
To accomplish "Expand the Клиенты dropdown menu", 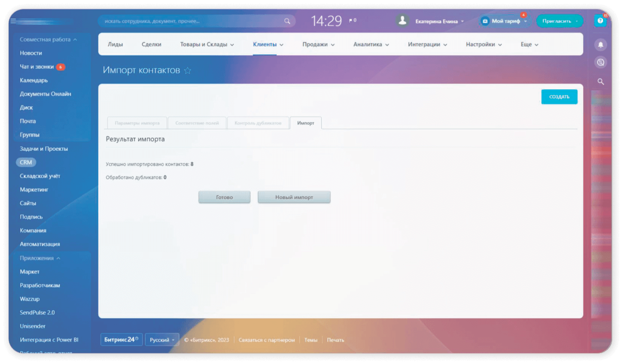I will [x=268, y=45].
